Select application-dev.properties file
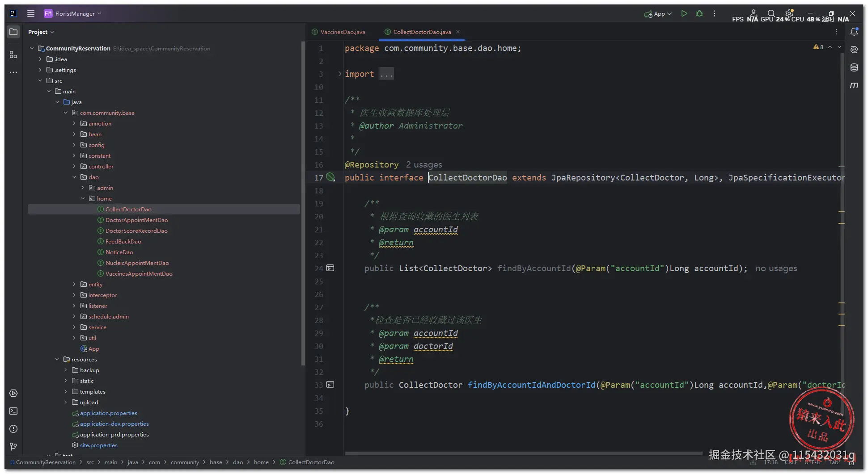 [114, 424]
